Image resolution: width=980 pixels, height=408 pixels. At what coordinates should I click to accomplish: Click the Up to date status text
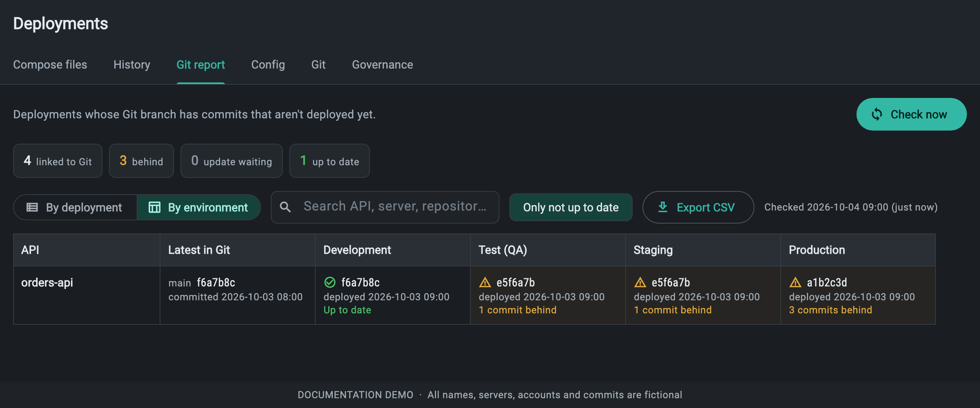pyautogui.click(x=347, y=310)
